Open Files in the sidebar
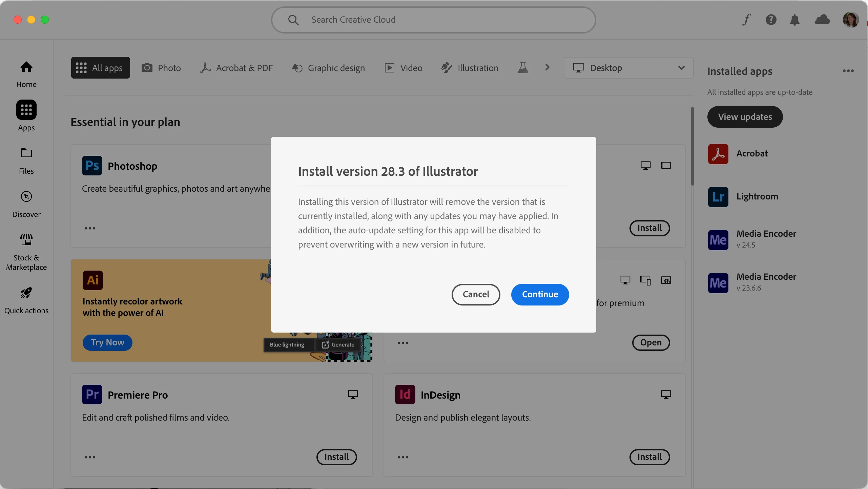This screenshot has height=489, width=868. 26,161
